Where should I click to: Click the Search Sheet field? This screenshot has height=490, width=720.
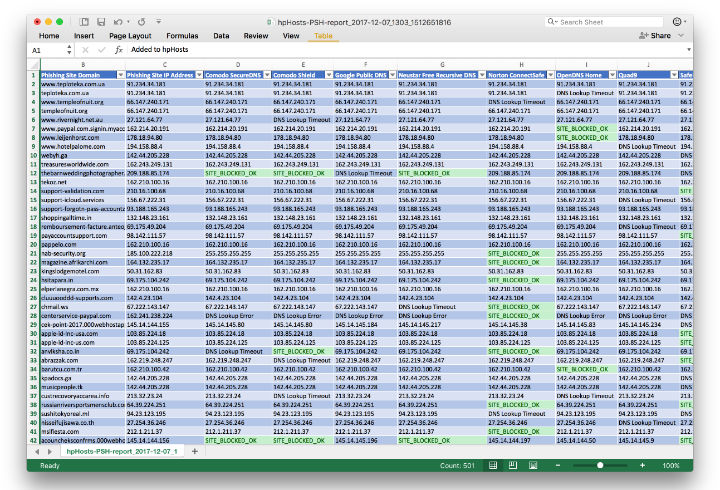tap(605, 22)
